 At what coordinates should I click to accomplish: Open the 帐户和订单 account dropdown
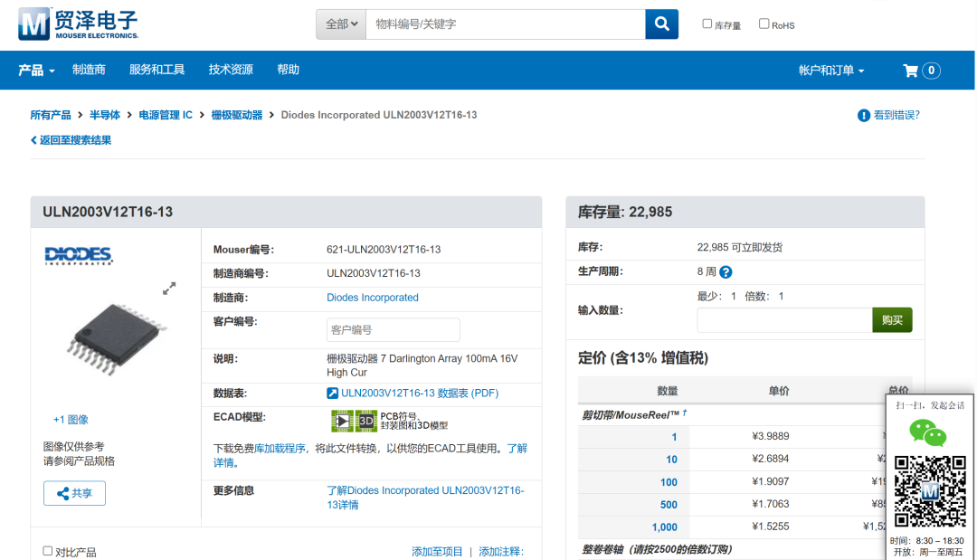(830, 71)
